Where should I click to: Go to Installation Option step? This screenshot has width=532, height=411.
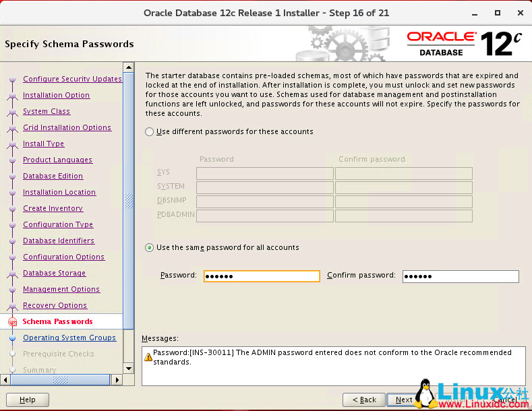[x=57, y=95]
